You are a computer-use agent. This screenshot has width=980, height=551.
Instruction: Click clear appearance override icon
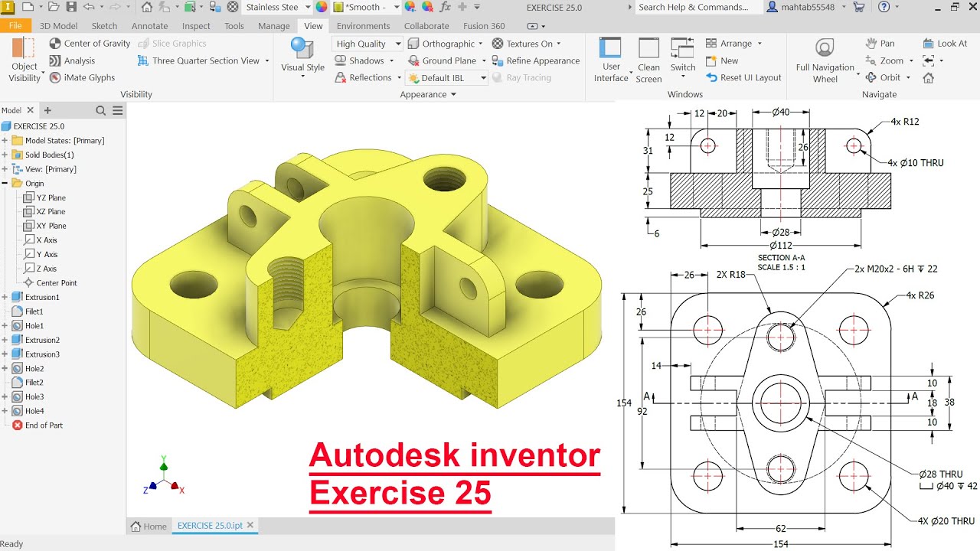click(427, 7)
